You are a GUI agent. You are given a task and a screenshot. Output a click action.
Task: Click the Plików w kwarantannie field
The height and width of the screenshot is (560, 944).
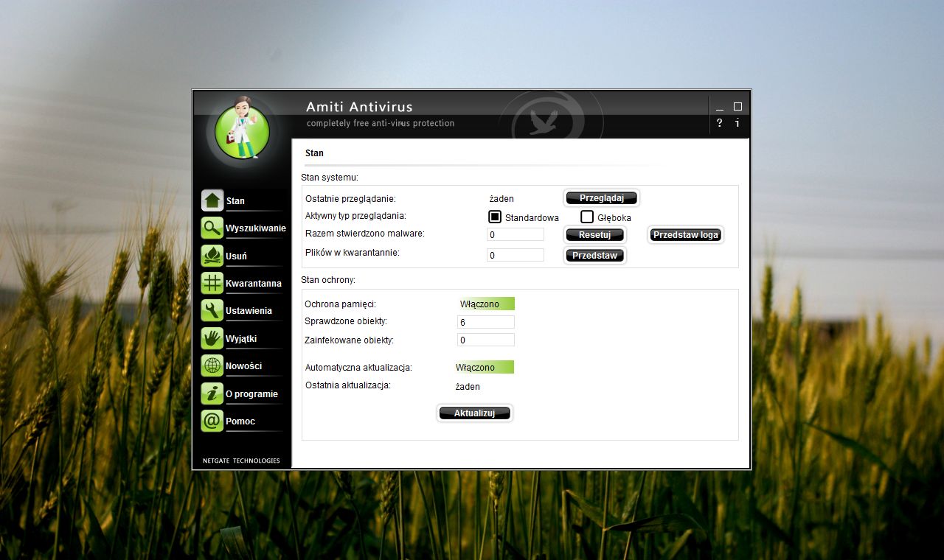click(x=516, y=255)
